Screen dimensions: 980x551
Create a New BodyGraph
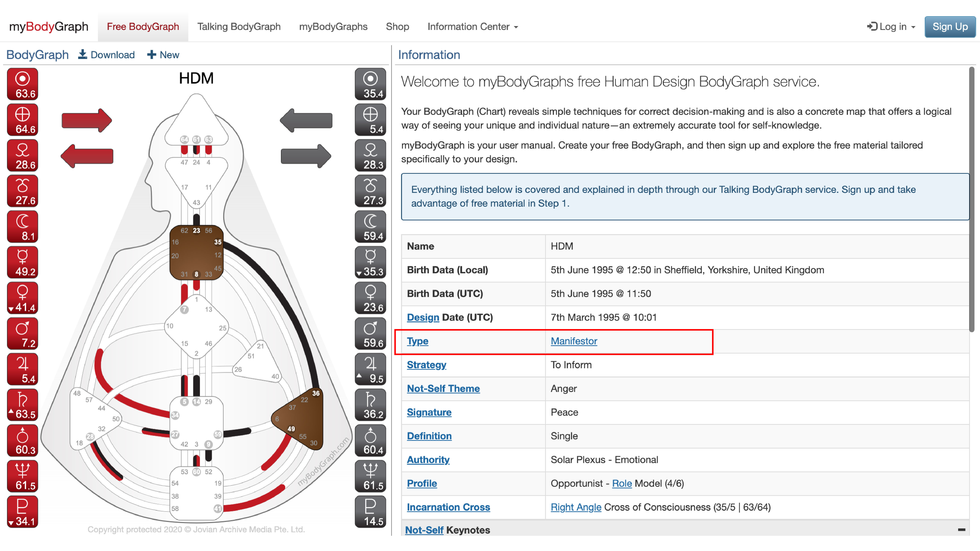point(163,55)
